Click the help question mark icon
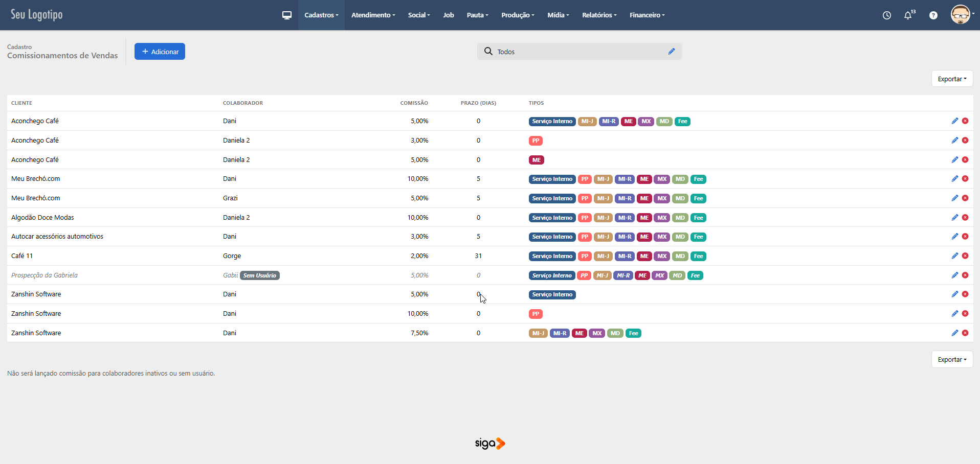This screenshot has width=980, height=464. pos(933,15)
